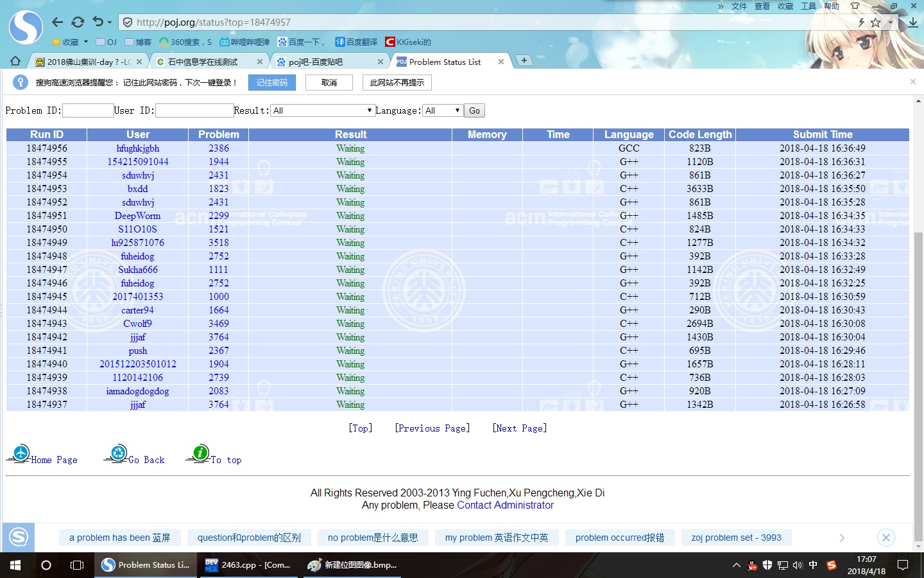This screenshot has height=578, width=924.
Task: Click the Go filter button
Action: [474, 110]
